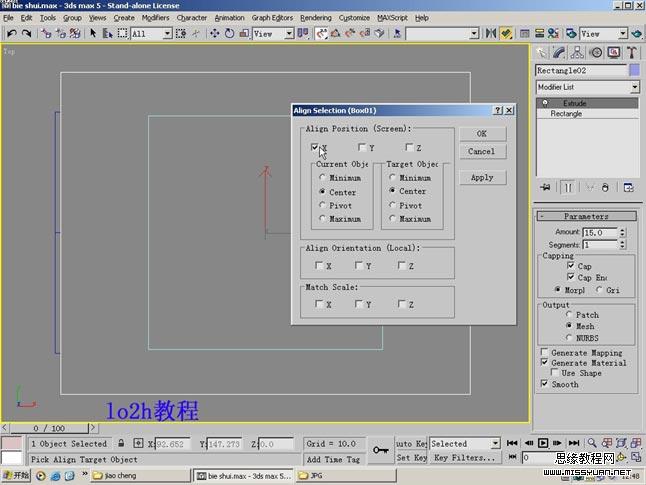This screenshot has width=646, height=485.
Task: Check the Align Position Y checkbox
Action: [362, 147]
